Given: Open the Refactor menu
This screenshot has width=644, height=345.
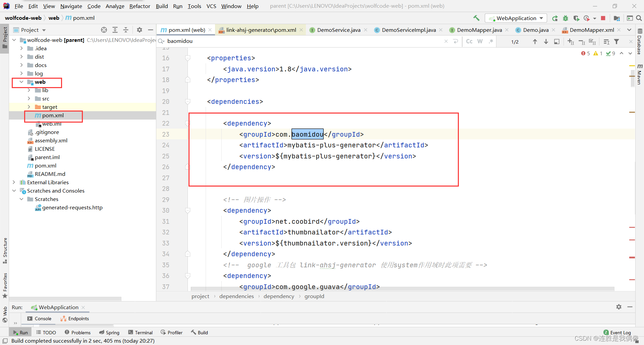Looking at the screenshot, I should (x=140, y=6).
